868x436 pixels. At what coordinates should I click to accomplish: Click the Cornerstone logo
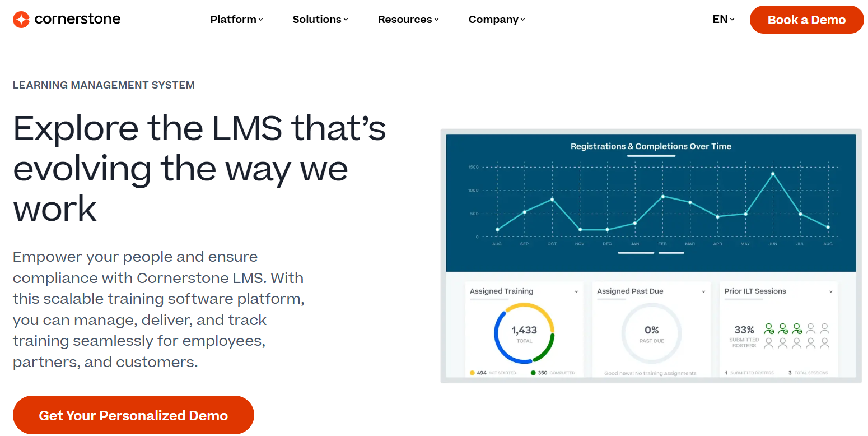pos(67,20)
